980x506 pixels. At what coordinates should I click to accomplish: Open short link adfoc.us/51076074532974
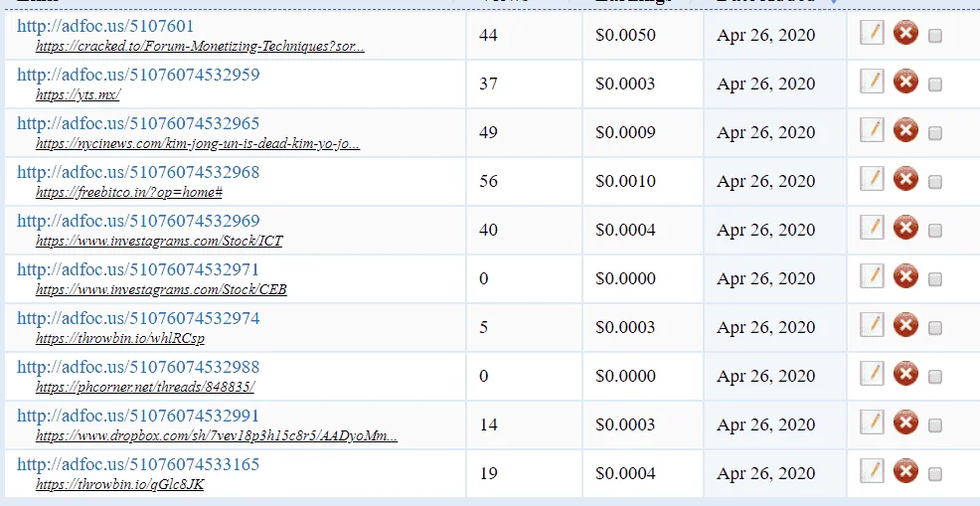(138, 318)
